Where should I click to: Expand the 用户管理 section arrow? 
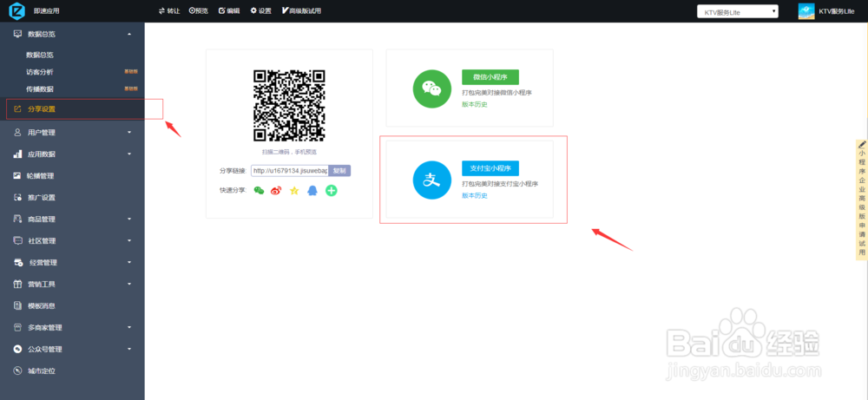(129, 133)
